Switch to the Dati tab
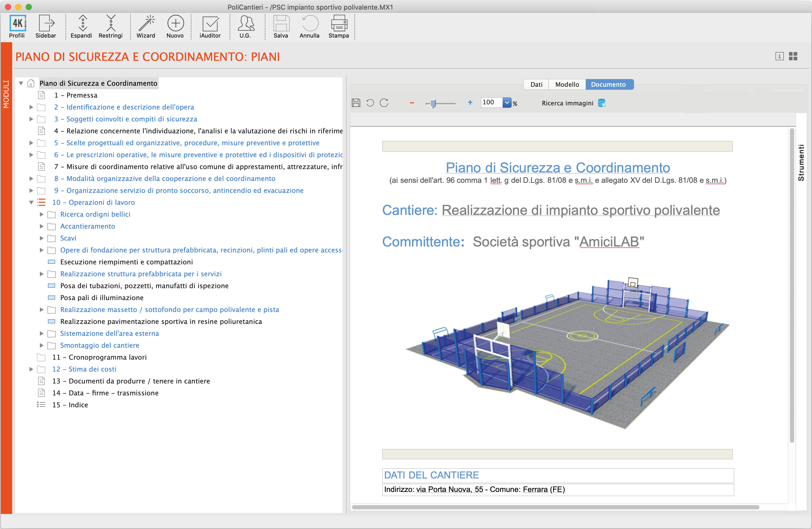 [536, 84]
